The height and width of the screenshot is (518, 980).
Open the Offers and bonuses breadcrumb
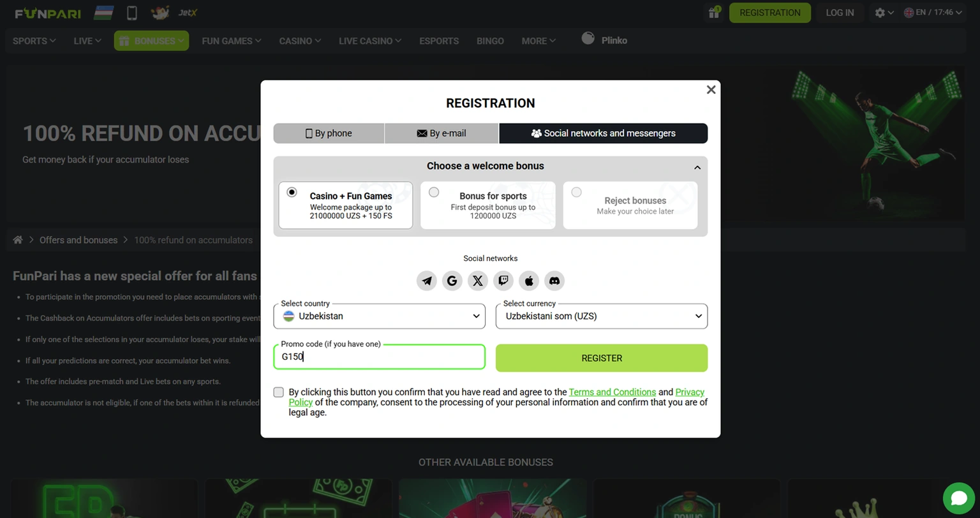(x=78, y=240)
